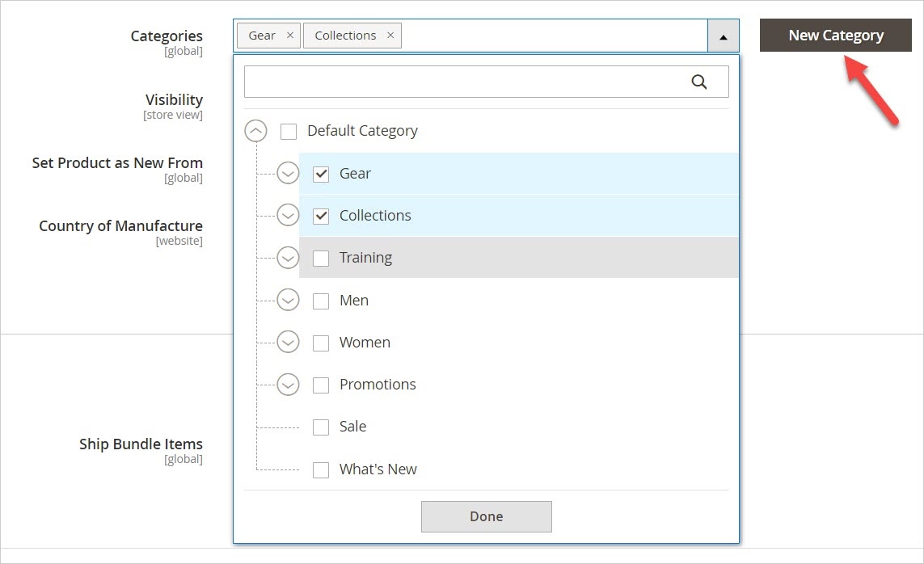Select the Default Category checkbox
924x564 pixels.
point(289,132)
